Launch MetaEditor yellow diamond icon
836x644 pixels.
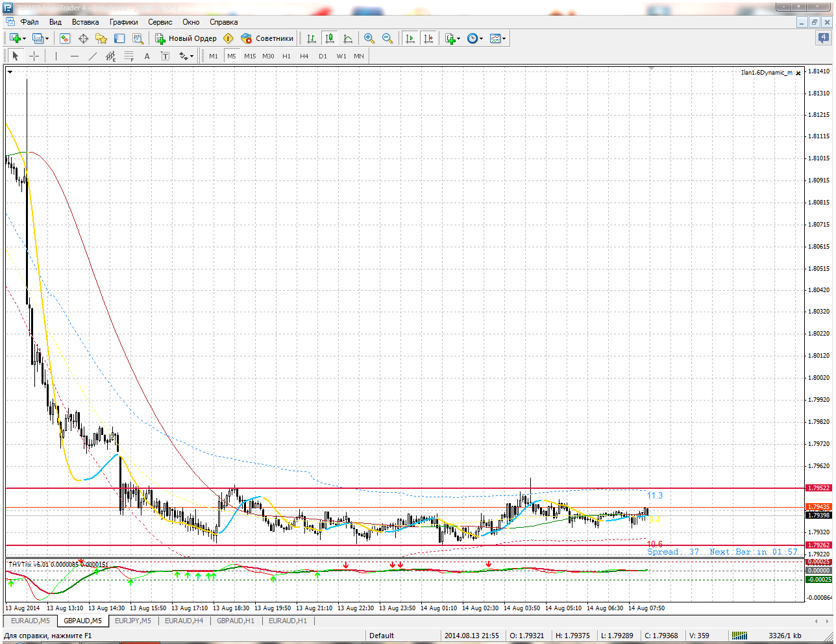pyautogui.click(x=228, y=38)
